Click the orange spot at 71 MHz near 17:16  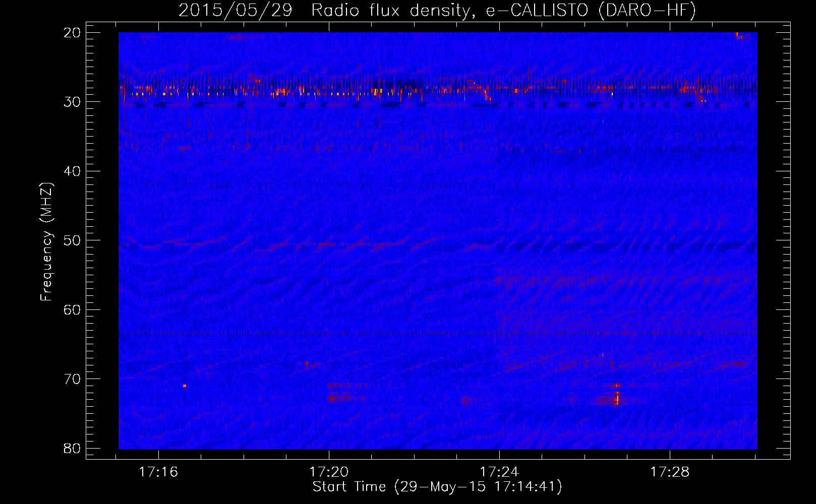(x=185, y=386)
